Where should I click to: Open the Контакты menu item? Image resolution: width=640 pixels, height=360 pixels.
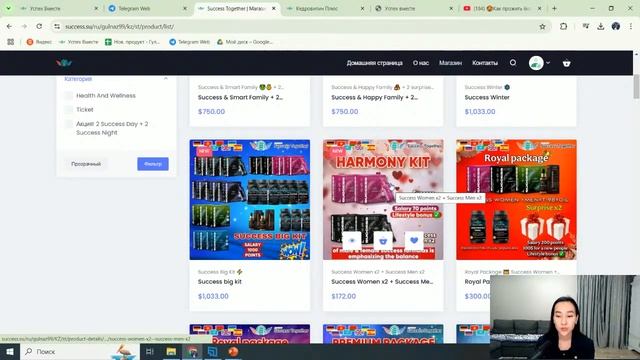pos(485,63)
